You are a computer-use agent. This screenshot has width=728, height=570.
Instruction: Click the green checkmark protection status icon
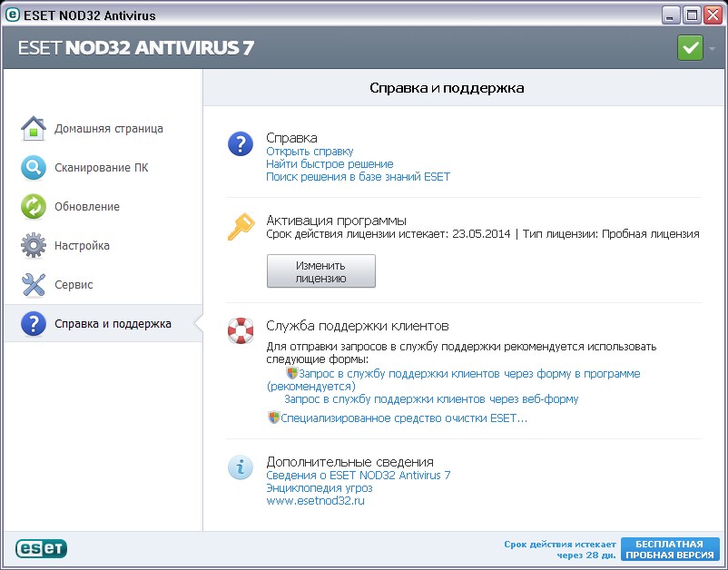[x=690, y=48]
